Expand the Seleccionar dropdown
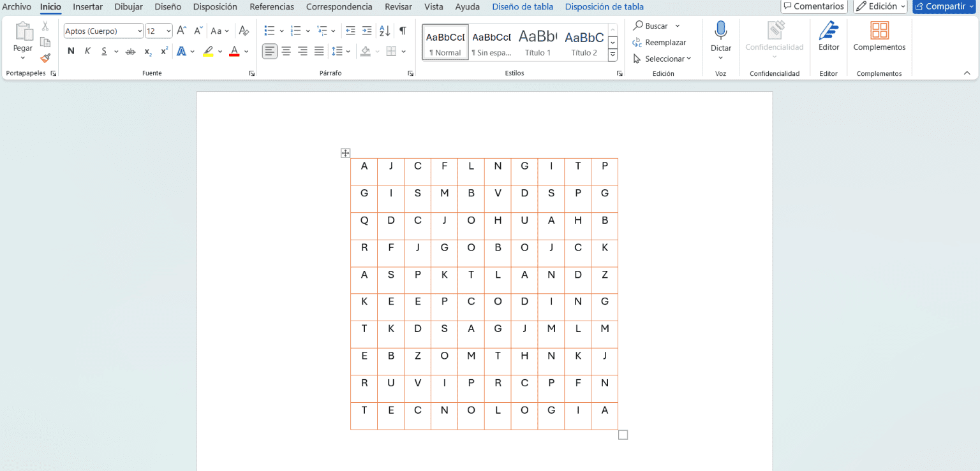Image resolution: width=980 pixels, height=471 pixels. coord(663,59)
